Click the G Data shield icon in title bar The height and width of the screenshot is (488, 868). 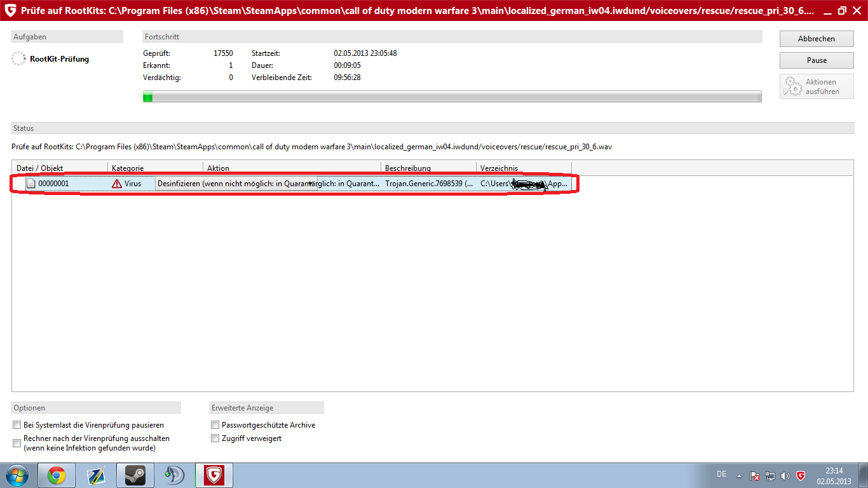click(11, 10)
